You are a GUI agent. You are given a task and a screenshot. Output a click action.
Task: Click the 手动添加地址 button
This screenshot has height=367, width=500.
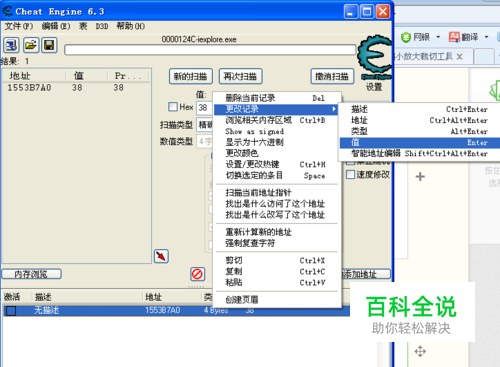pyautogui.click(x=366, y=274)
